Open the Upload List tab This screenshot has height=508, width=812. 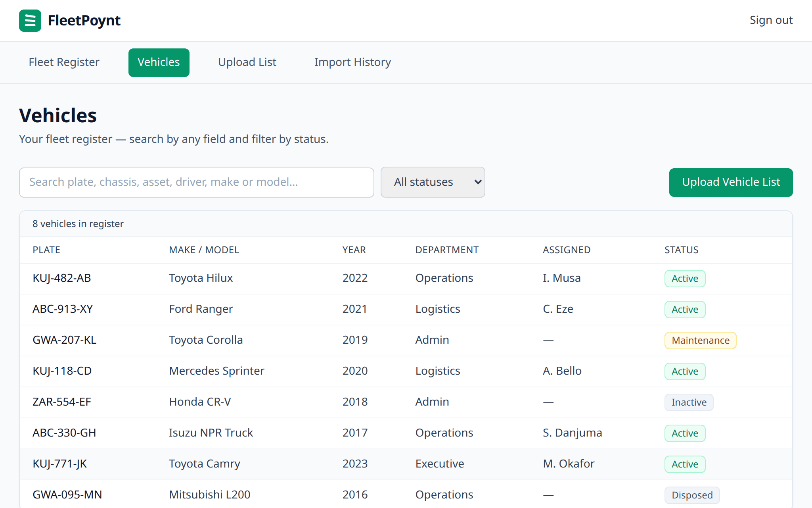[x=247, y=62]
